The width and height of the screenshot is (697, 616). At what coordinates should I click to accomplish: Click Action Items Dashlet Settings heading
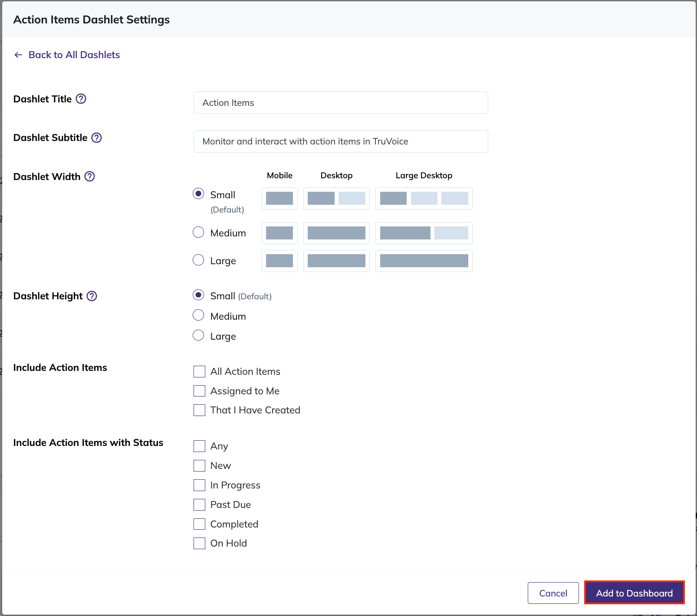pos(92,20)
